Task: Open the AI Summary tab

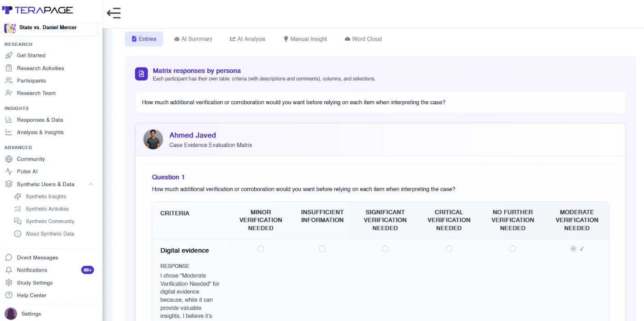Action: pos(193,39)
